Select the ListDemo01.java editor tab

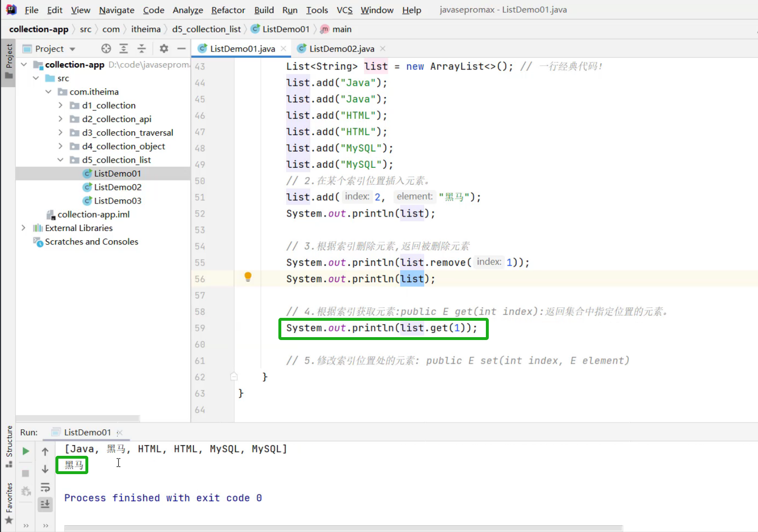[x=242, y=48]
